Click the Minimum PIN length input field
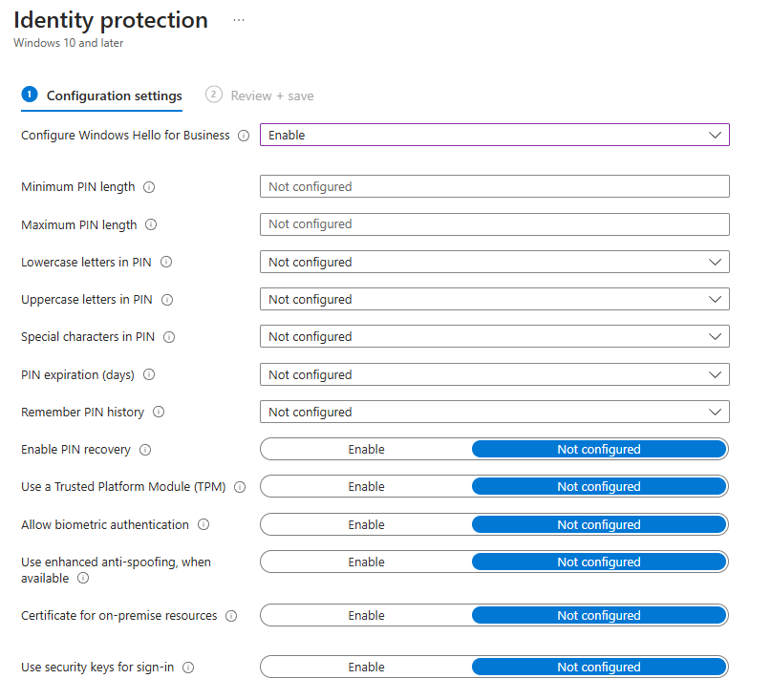This screenshot has width=771, height=700. pyautogui.click(x=494, y=187)
